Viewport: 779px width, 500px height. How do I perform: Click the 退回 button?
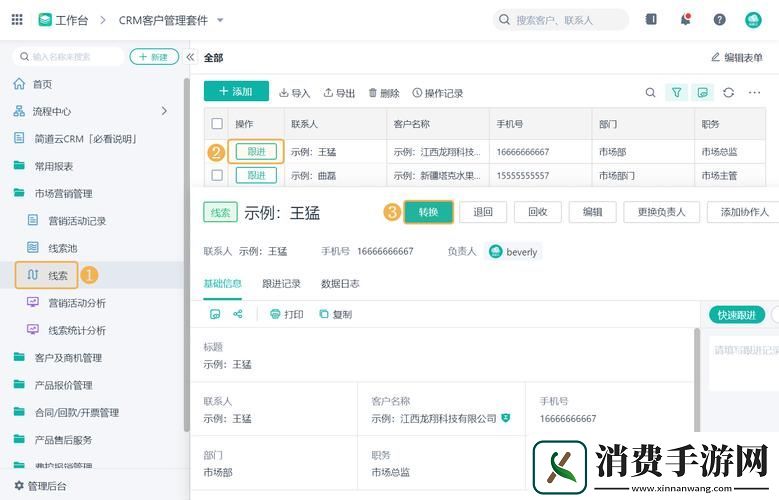point(483,212)
